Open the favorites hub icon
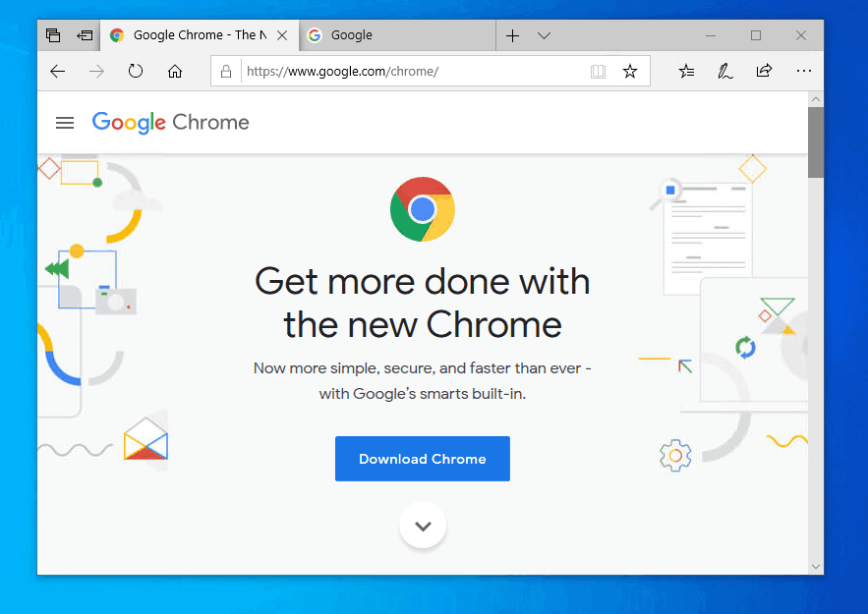The height and width of the screenshot is (614, 868). (x=686, y=71)
